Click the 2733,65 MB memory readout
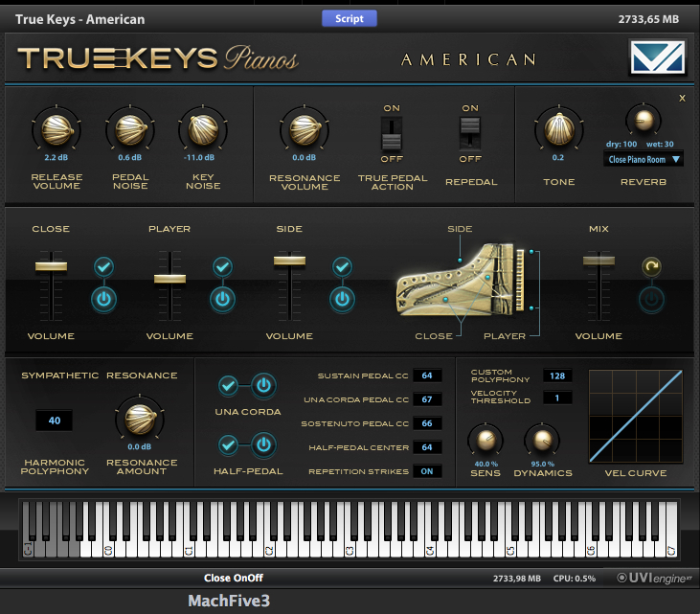Screen dimensions: 700x614 coord(648,19)
